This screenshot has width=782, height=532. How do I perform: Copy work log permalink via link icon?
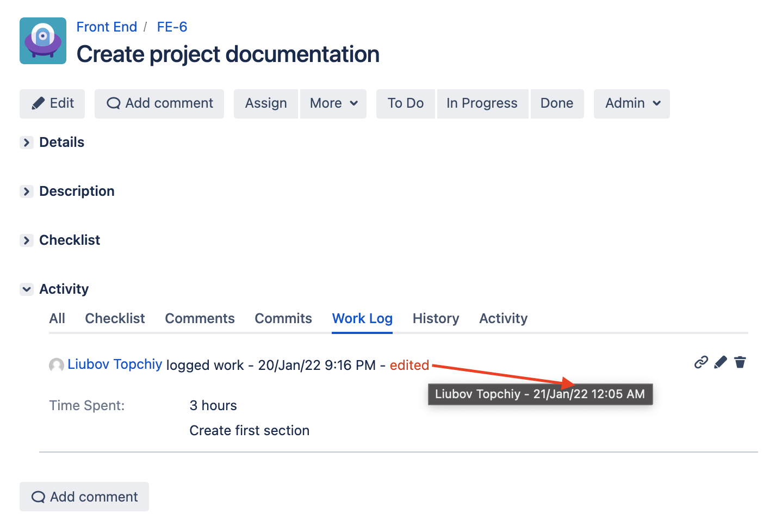coord(701,362)
